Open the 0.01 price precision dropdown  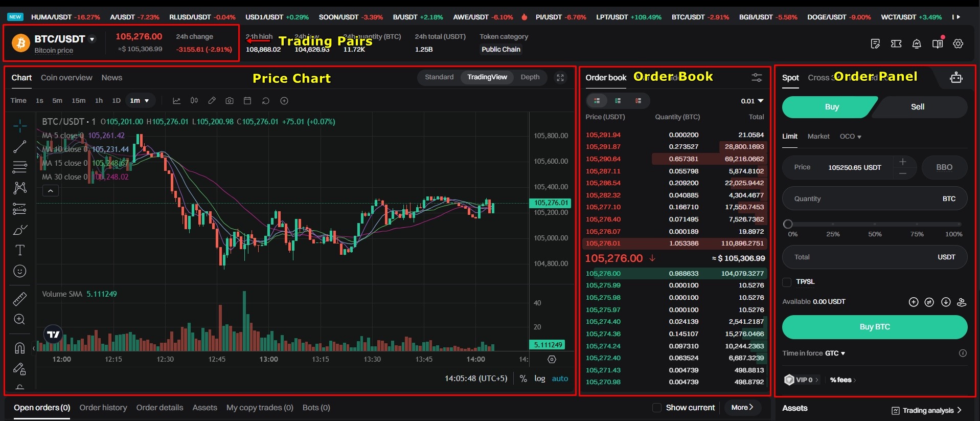pyautogui.click(x=752, y=101)
